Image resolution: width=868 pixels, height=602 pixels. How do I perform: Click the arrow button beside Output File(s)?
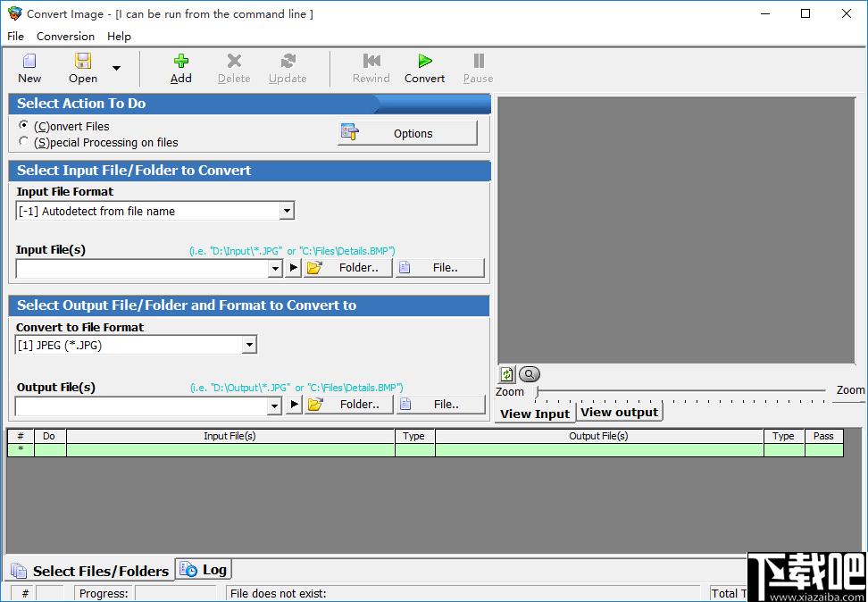[x=294, y=405]
